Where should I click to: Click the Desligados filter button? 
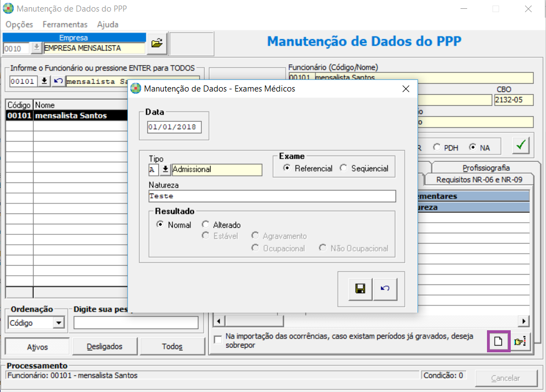[x=104, y=346]
